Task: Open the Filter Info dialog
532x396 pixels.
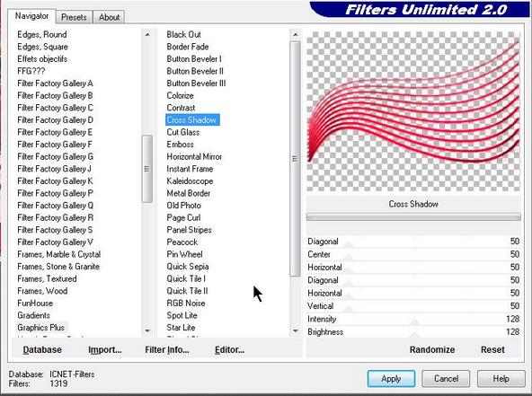Action: click(x=167, y=349)
